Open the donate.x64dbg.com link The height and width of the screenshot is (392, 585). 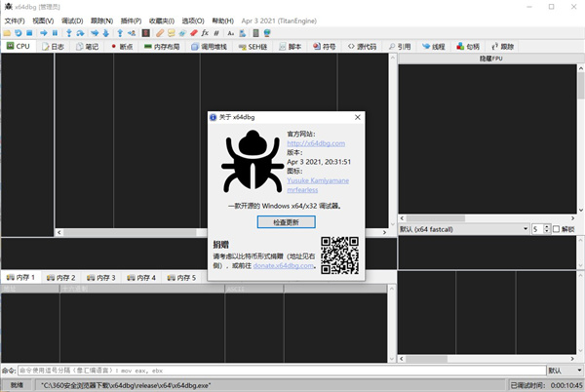[284, 265]
